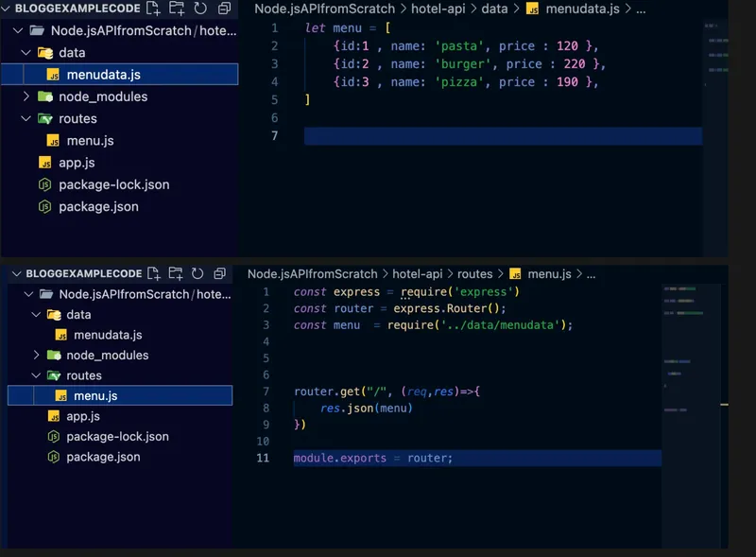756x557 pixels.
Task: Collapse data folder in lower Explorer
Action: 37,315
